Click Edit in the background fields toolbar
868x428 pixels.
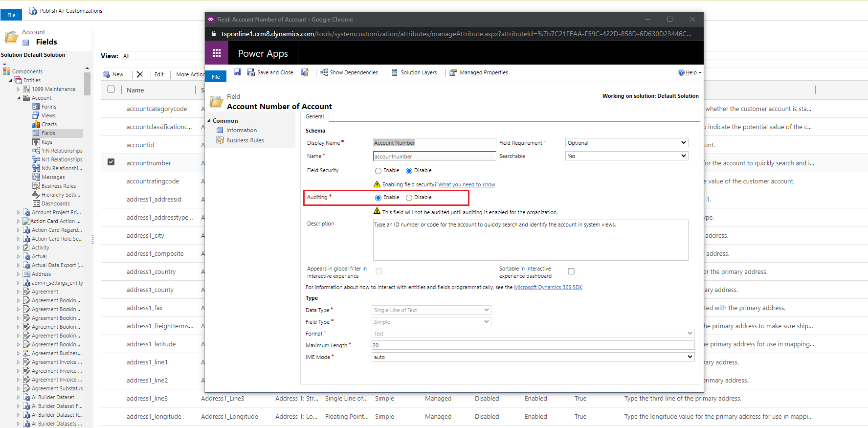pyautogui.click(x=159, y=74)
